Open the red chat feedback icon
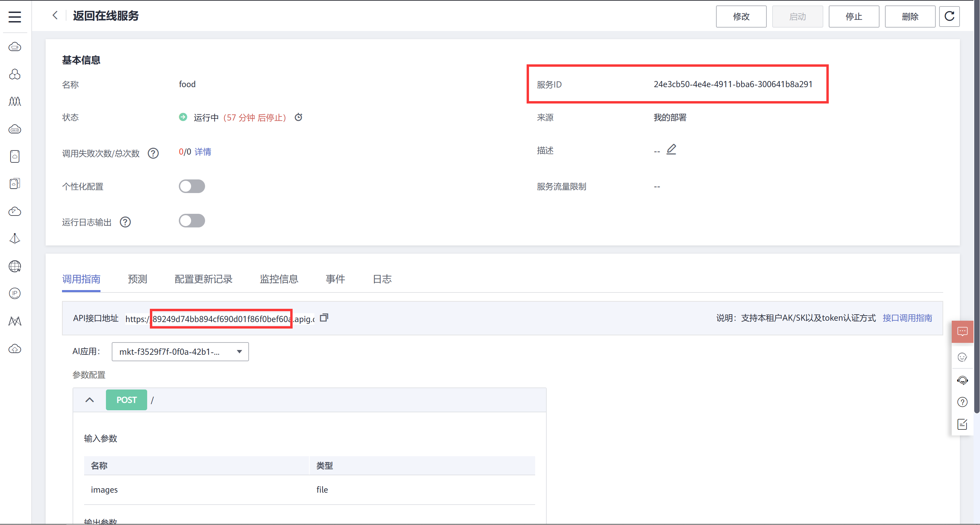This screenshot has width=980, height=525. coord(962,332)
